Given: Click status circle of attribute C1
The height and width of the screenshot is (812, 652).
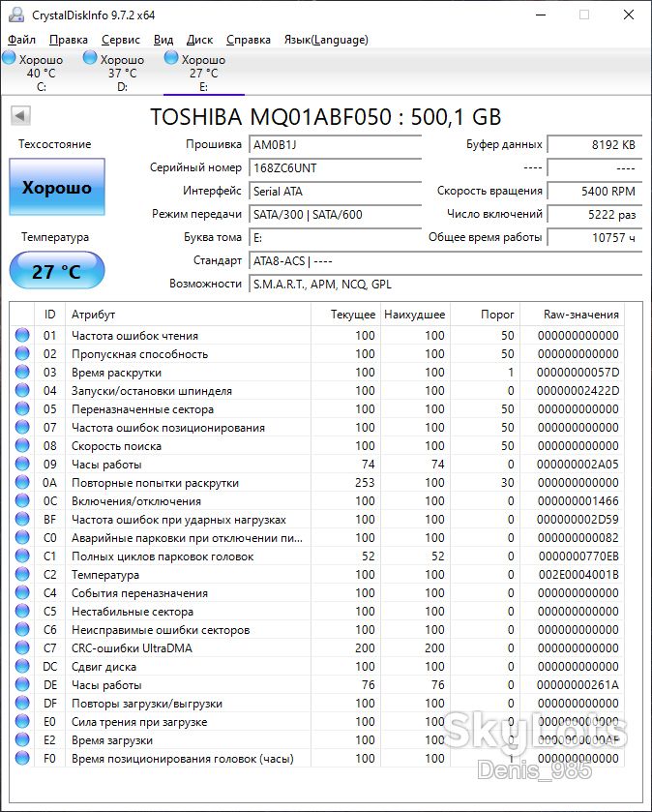Looking at the screenshot, I should pos(22,556).
